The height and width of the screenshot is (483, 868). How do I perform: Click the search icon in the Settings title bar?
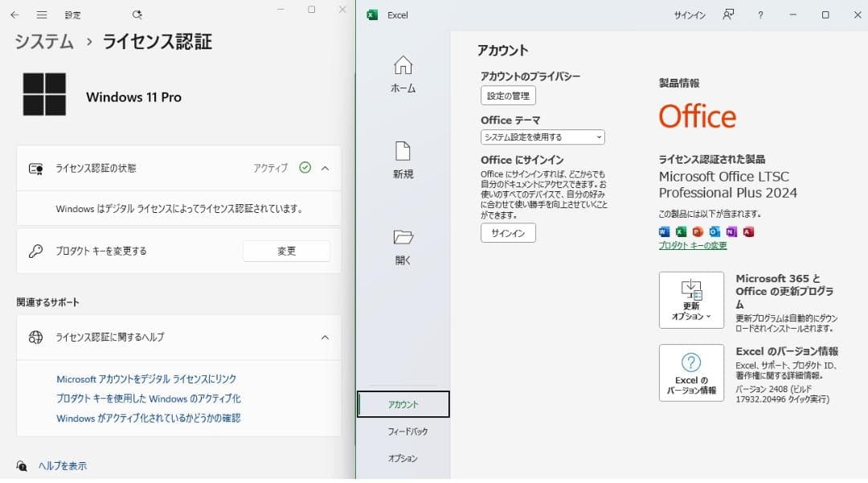(137, 14)
